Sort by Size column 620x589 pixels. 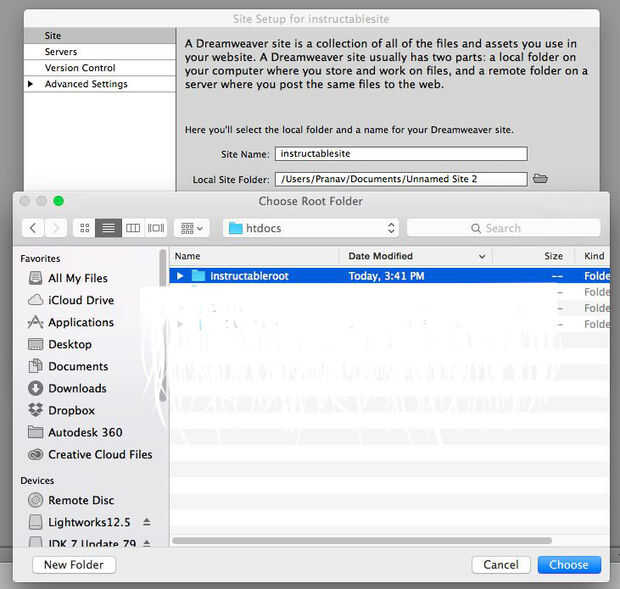(x=533, y=256)
